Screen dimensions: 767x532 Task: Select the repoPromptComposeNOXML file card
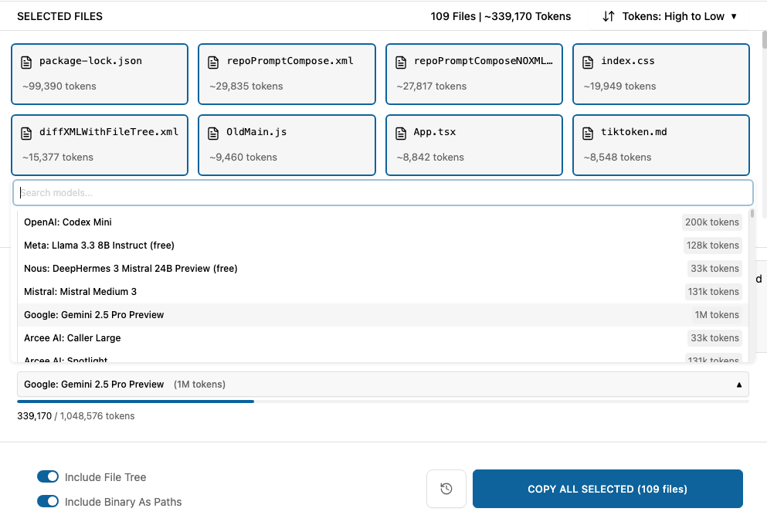click(473, 73)
